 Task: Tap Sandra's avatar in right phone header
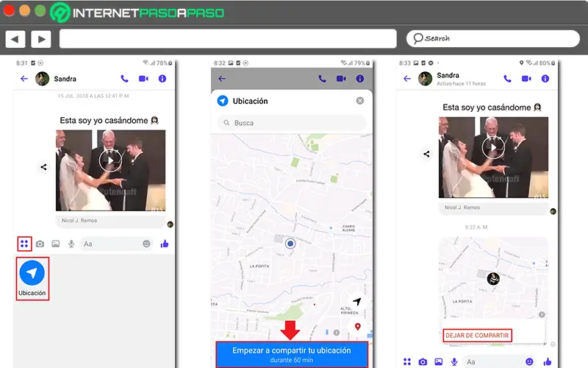[x=426, y=79]
